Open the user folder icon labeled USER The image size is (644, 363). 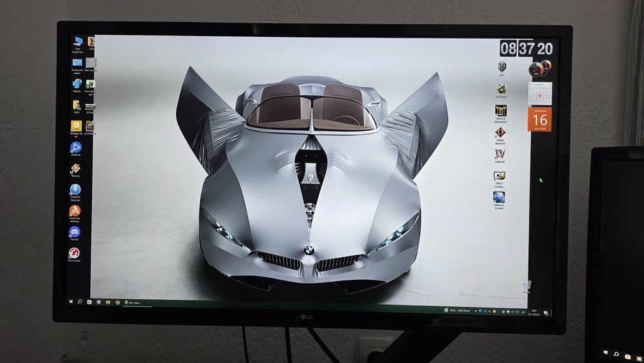pyautogui.click(x=77, y=106)
